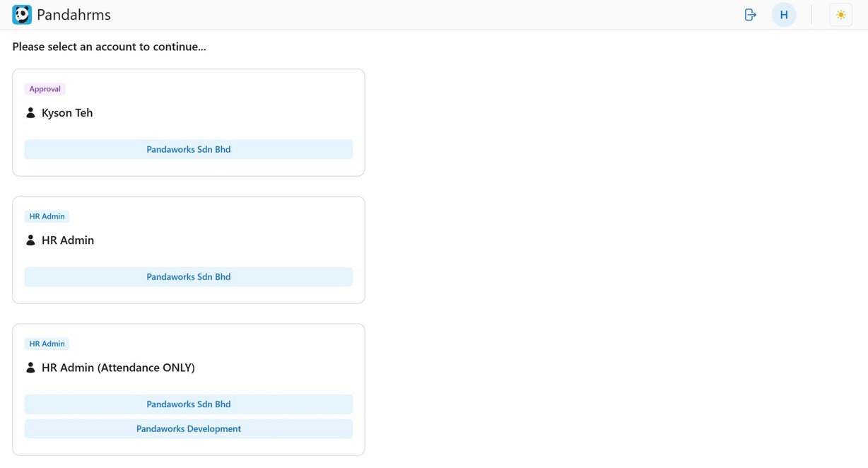Viewport: 868px width, 468px height.
Task: Click the Pandahrms title text in the header
Action: (74, 15)
